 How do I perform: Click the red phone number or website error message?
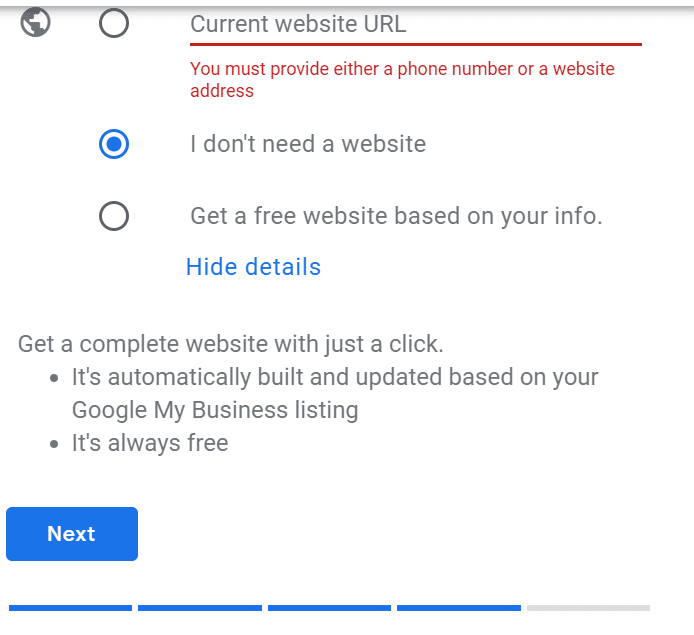(x=402, y=80)
